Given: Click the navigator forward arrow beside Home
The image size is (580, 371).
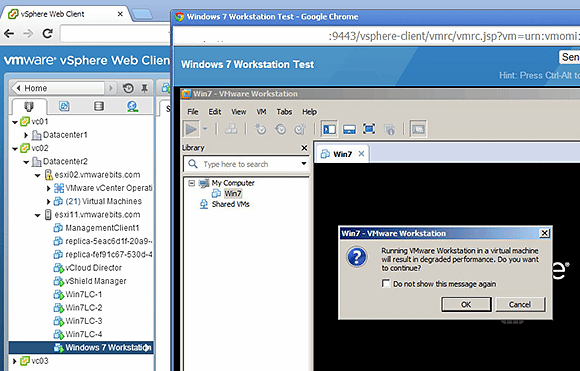Looking at the screenshot, I should click(110, 88).
